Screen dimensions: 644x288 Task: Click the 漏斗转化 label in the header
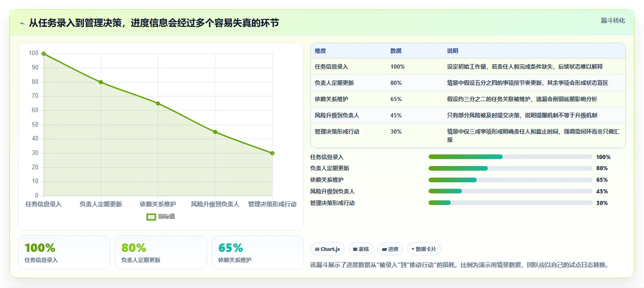coord(612,20)
